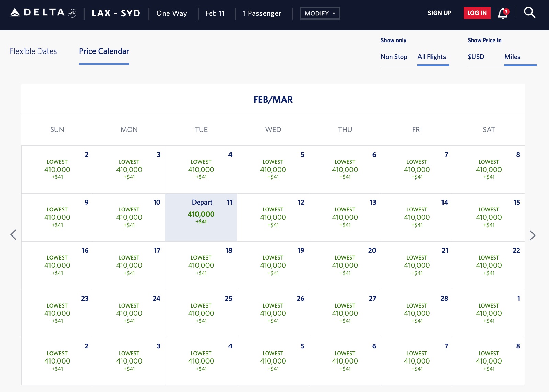
Task: Open the notifications bell
Action: coord(503,13)
